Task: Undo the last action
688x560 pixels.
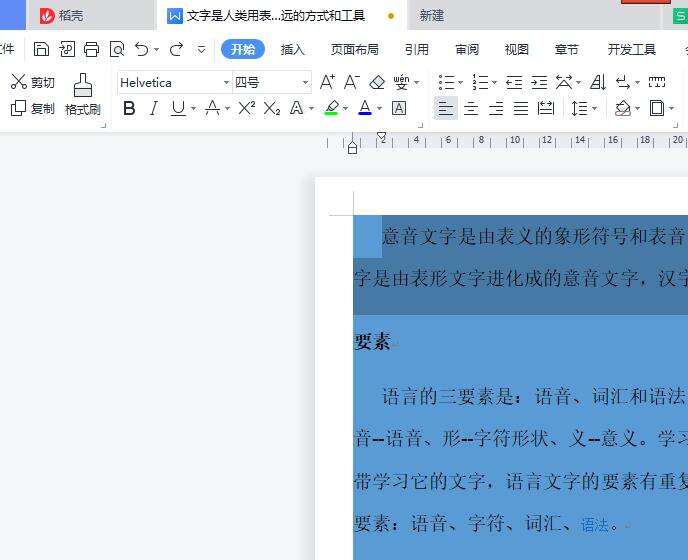Action: click(141, 49)
